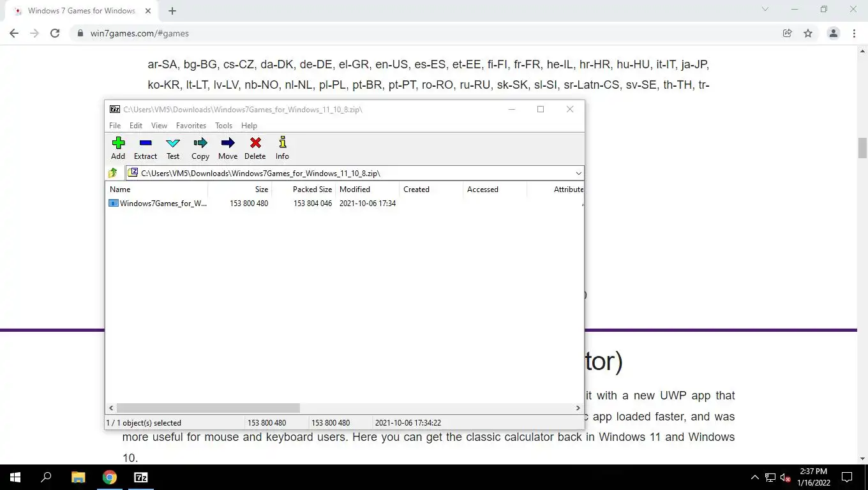Bookmark this page with the star icon
Image resolution: width=868 pixels, height=490 pixels.
(808, 33)
